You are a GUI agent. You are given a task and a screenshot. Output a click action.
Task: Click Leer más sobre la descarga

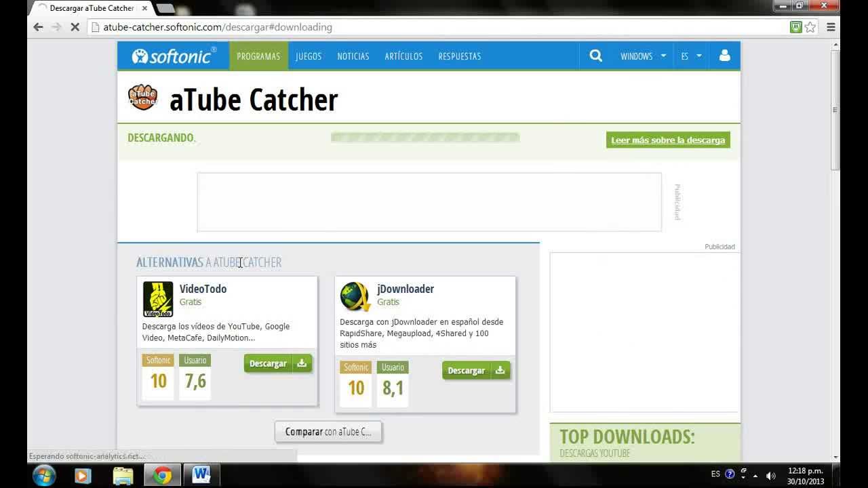pyautogui.click(x=668, y=140)
